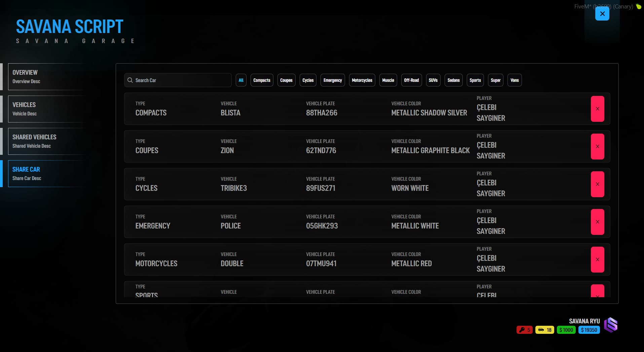The width and height of the screenshot is (644, 352).
Task: Click the CYCLES type value
Action: 146,188
